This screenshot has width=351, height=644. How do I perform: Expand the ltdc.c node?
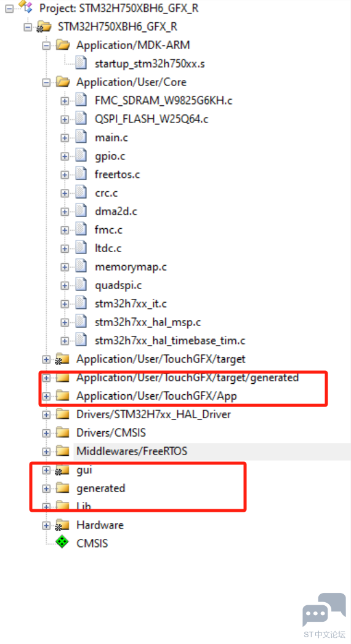tap(65, 248)
